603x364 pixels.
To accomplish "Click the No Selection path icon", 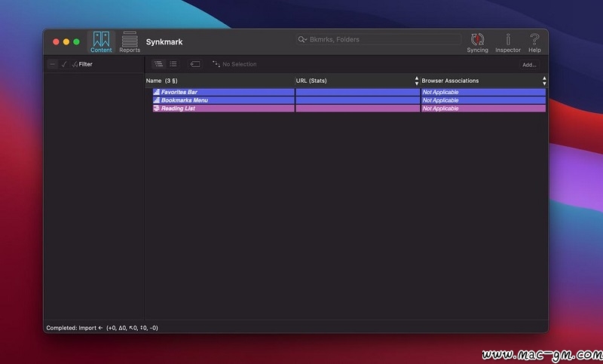I will tap(216, 64).
